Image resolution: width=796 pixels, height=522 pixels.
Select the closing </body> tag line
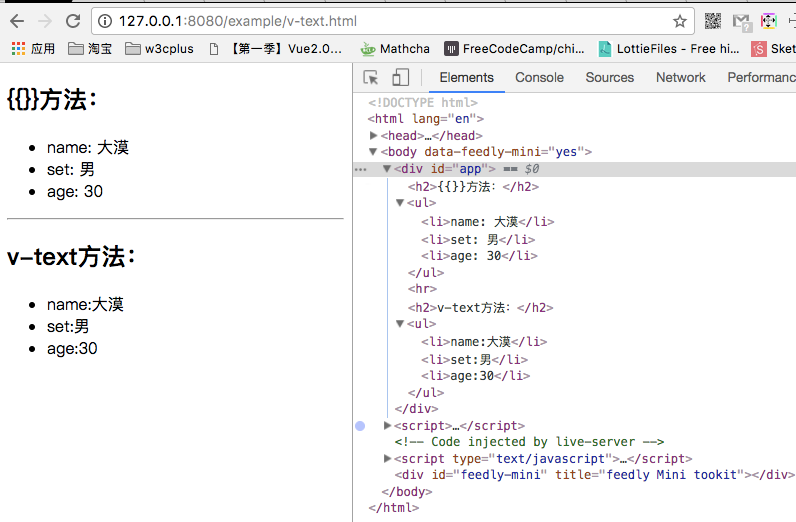coord(407,492)
